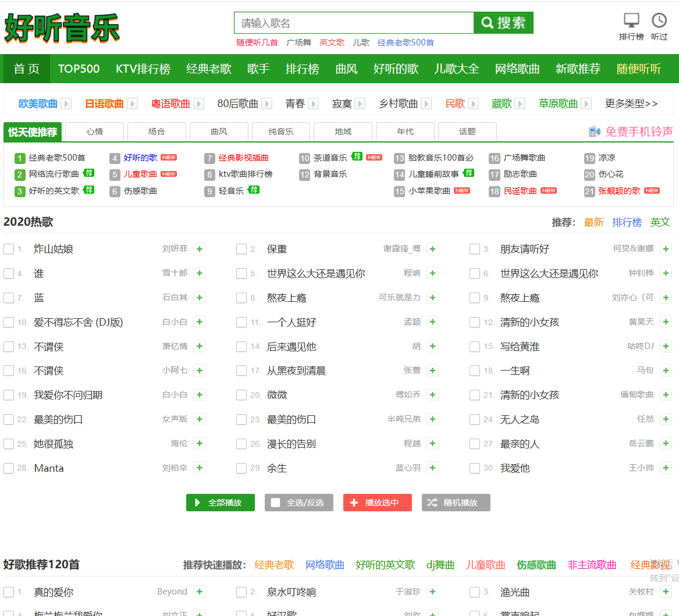Add 朋友请听好 with its plus icon
This screenshot has width=679, height=616.
[x=666, y=249]
